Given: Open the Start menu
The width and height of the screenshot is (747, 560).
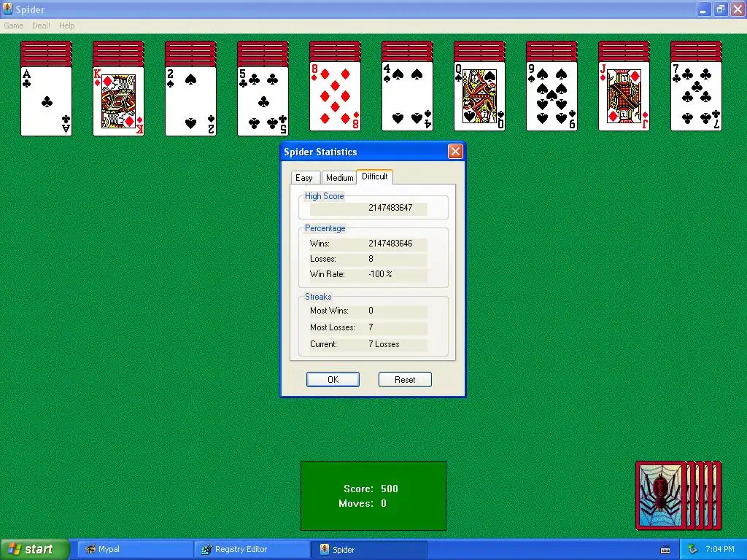Looking at the screenshot, I should pos(34,549).
